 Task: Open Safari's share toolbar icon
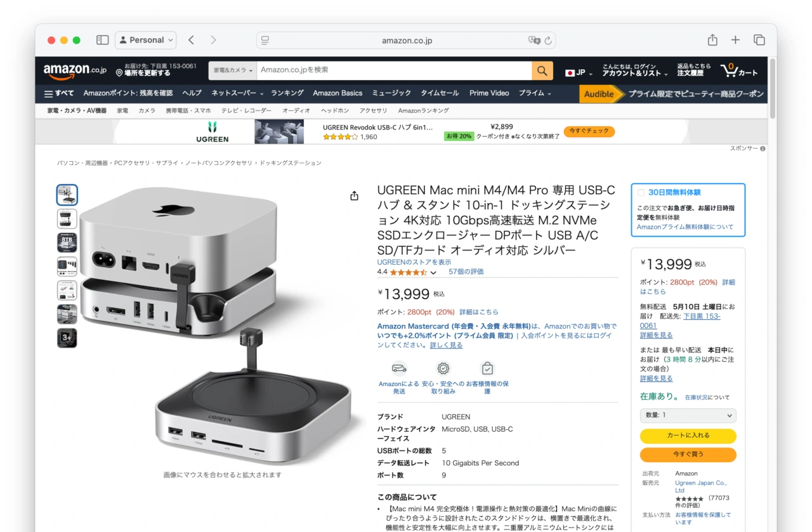pyautogui.click(x=712, y=40)
